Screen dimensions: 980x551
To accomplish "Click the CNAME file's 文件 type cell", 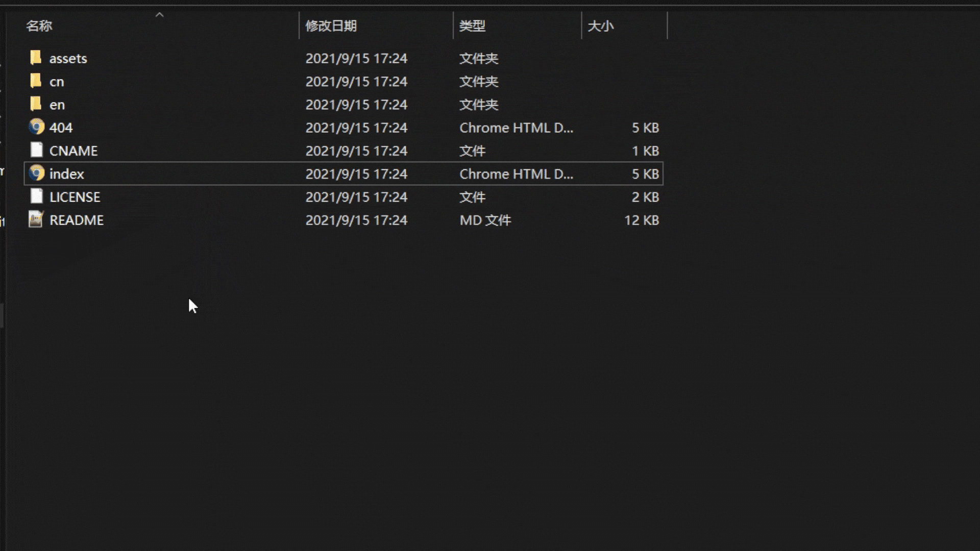I will coord(472,151).
